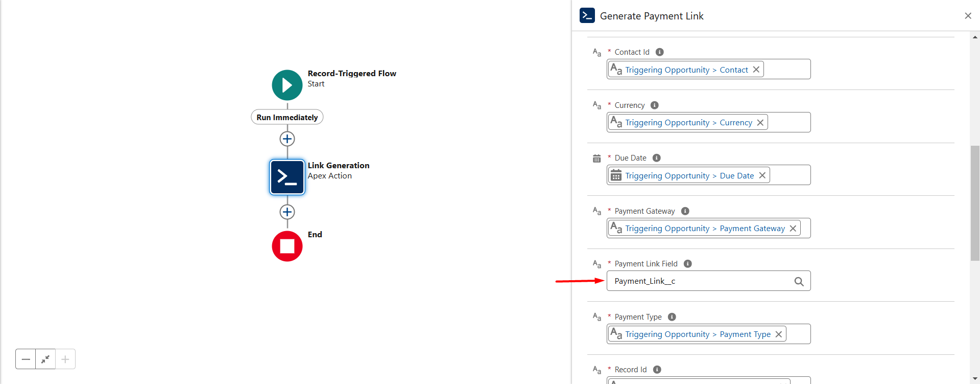
Task: Show info tooltip for Contact Id
Action: coord(659,52)
